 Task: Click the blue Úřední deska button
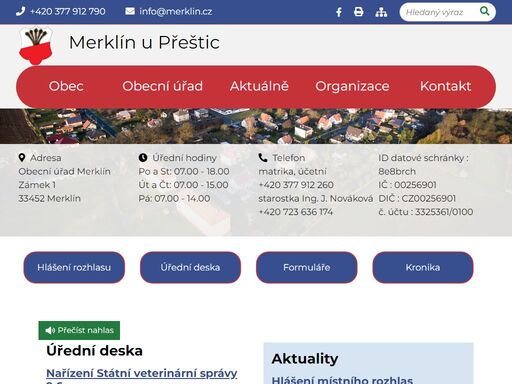[x=190, y=267]
